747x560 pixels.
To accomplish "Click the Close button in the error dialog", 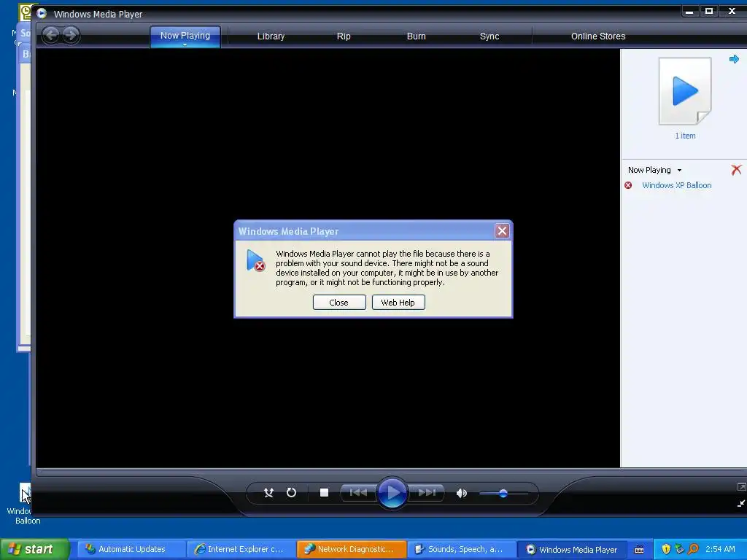I will click(x=339, y=303).
